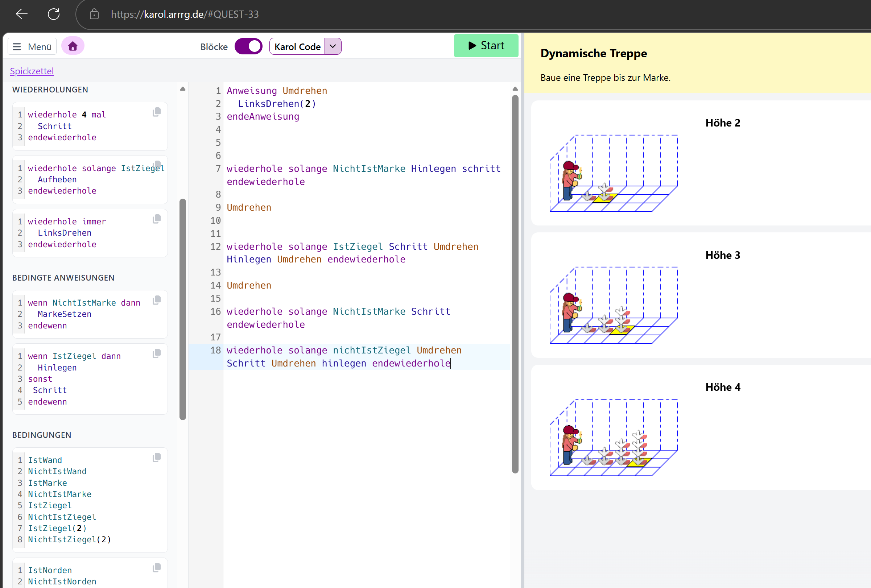This screenshot has width=871, height=588.
Task: Toggle the Blöcke switch
Action: 248,46
